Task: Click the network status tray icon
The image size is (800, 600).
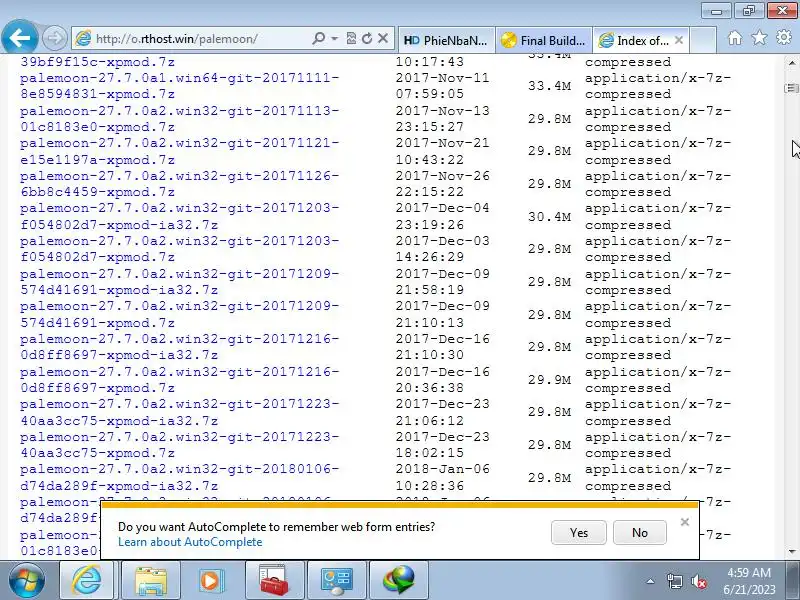Action: [x=674, y=581]
